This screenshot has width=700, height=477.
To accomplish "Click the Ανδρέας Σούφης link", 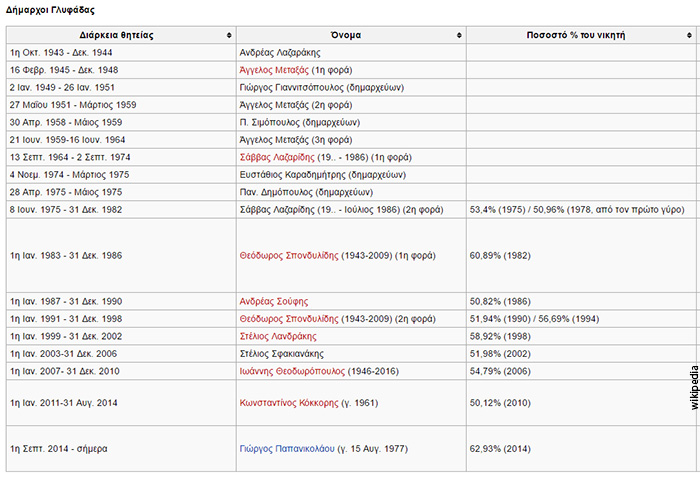I will [x=273, y=301].
